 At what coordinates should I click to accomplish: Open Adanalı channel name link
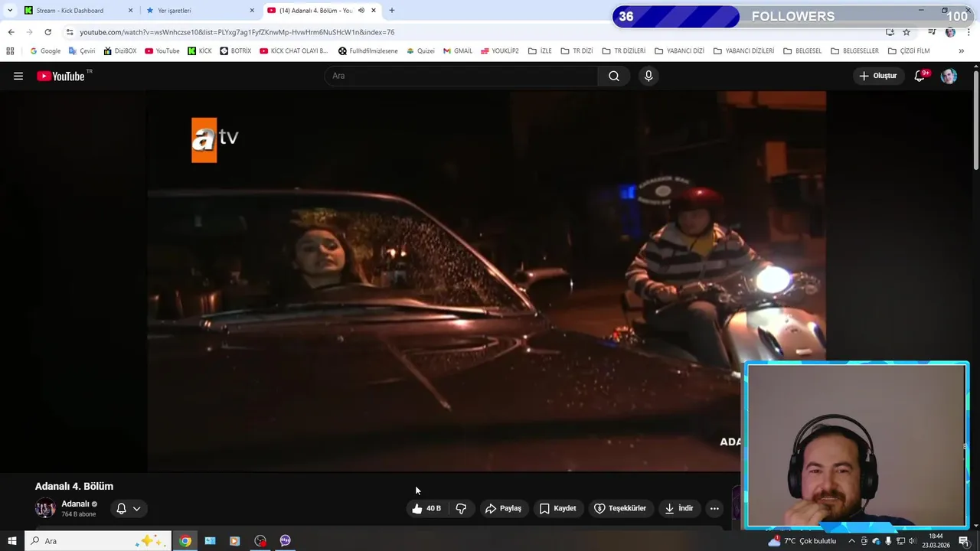[x=75, y=504]
